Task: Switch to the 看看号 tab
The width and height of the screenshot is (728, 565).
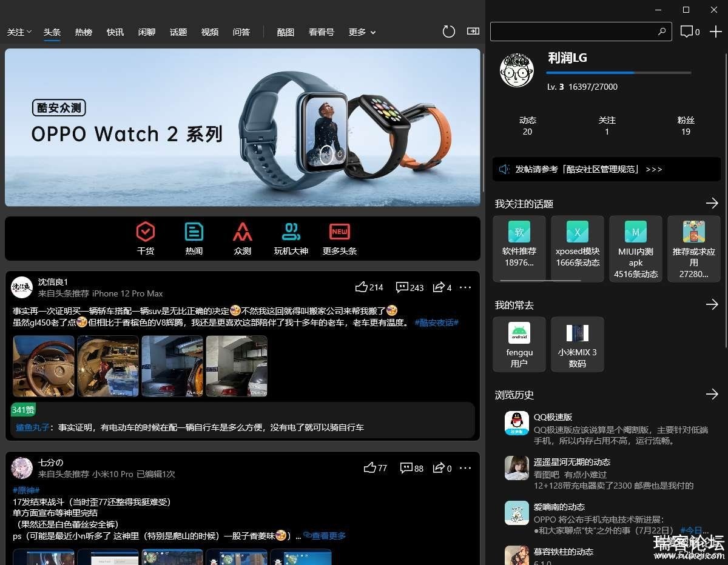Action: click(x=322, y=32)
